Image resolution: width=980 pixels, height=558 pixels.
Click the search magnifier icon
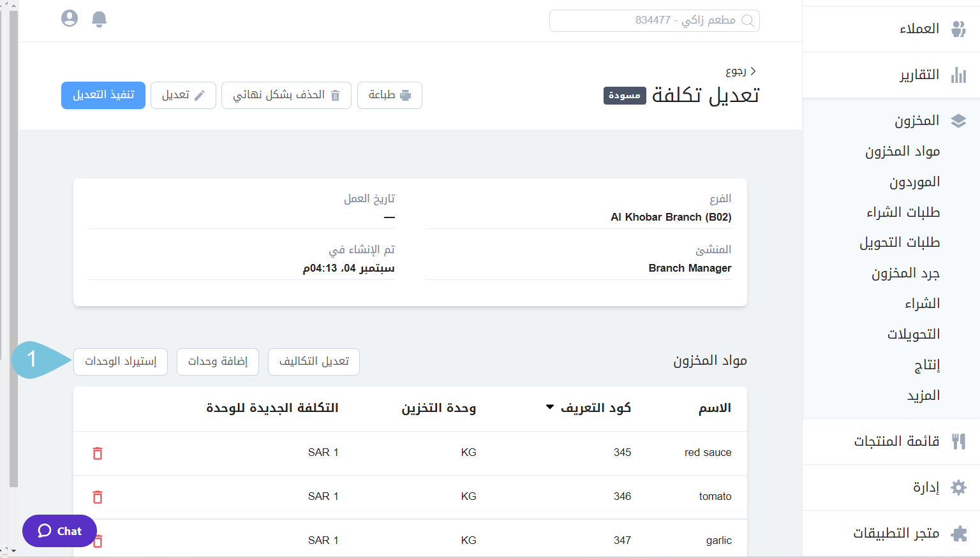tap(747, 20)
